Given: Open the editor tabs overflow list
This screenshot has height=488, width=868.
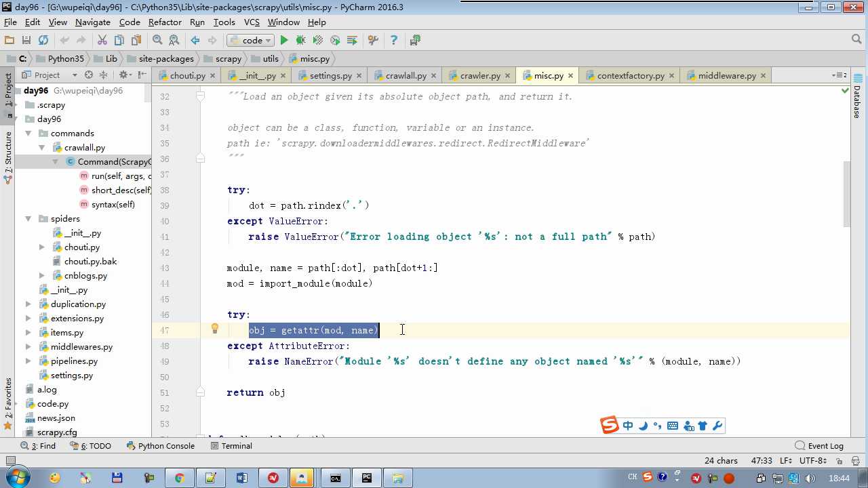Looking at the screenshot, I should coord(839,75).
